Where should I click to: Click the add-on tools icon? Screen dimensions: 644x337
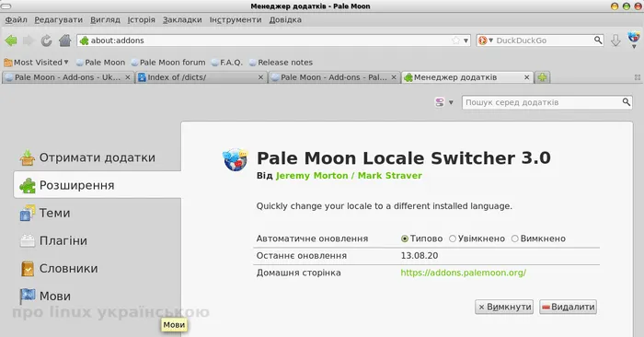click(440, 102)
